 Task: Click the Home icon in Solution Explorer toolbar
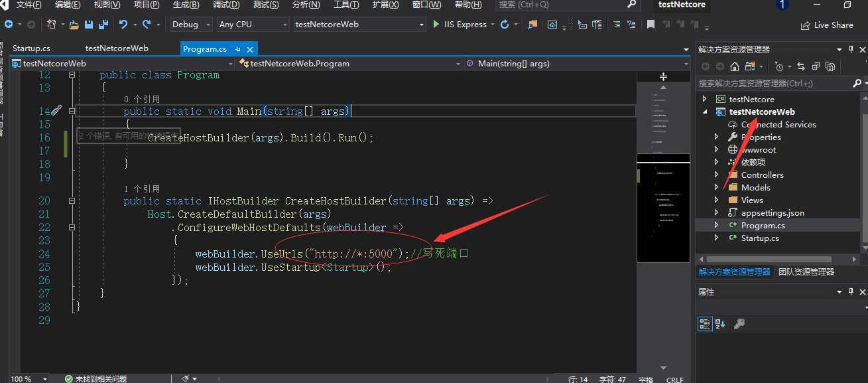coord(735,66)
